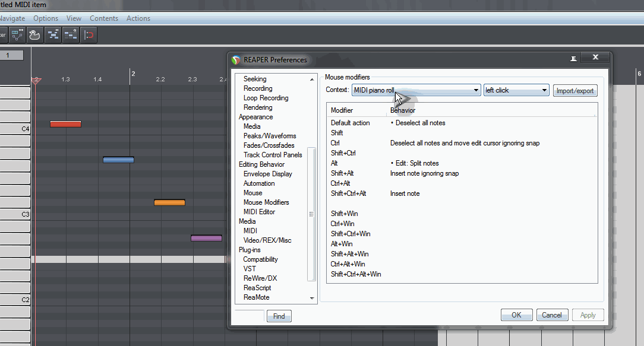
Task: Select Media under Appearance
Action: (252, 126)
